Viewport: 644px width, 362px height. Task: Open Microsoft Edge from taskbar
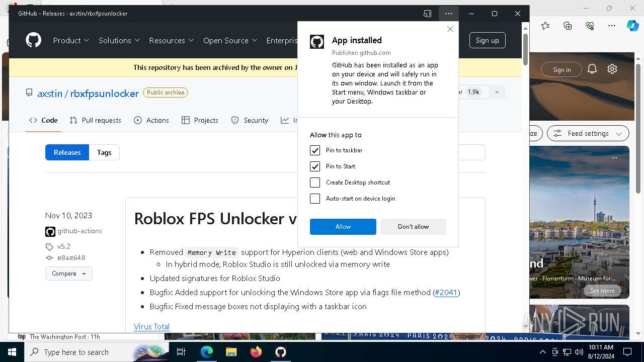coord(207,352)
